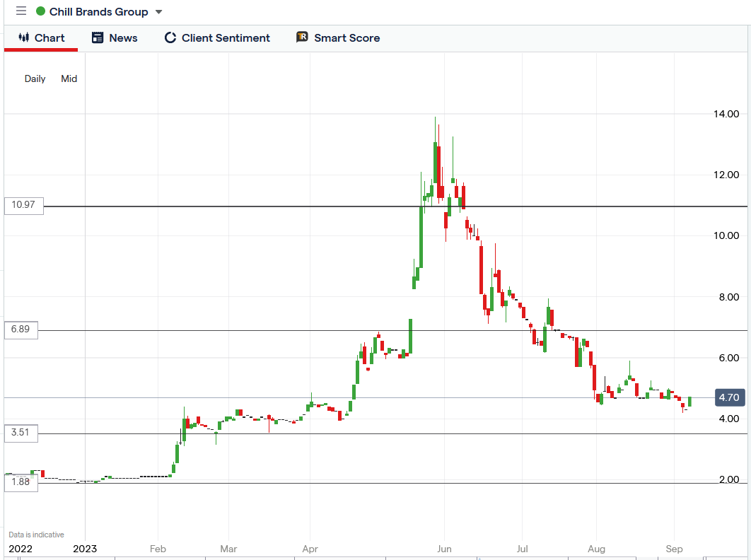The image size is (751, 560).
Task: Open the hamburger menu icon
Action: 21,11
